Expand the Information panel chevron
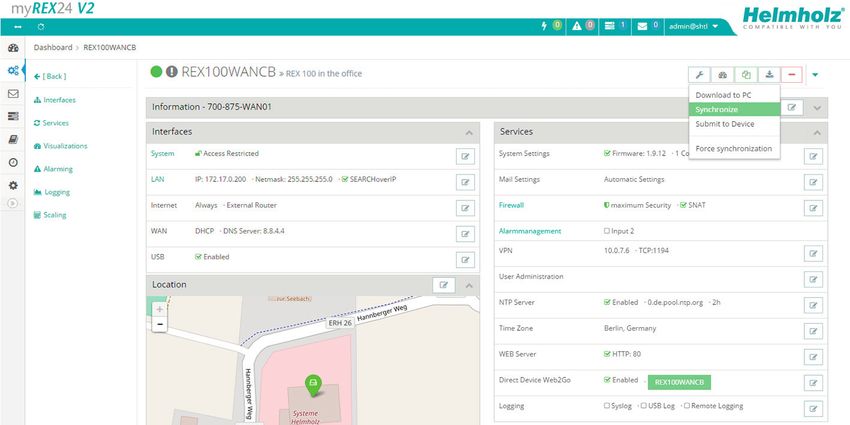This screenshot has height=425, width=850. 817,108
